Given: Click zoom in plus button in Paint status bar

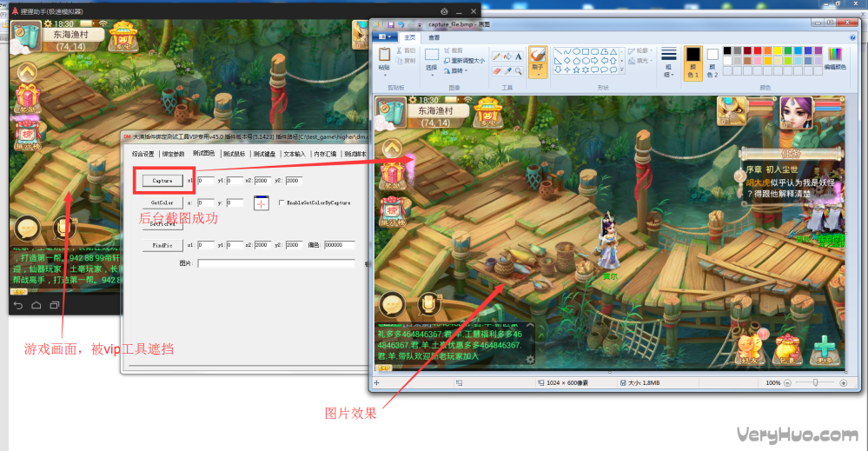Looking at the screenshot, I should (x=844, y=383).
